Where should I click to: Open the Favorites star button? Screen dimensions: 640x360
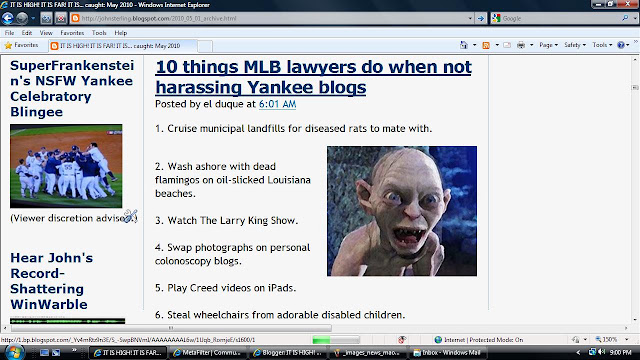click(x=21, y=45)
